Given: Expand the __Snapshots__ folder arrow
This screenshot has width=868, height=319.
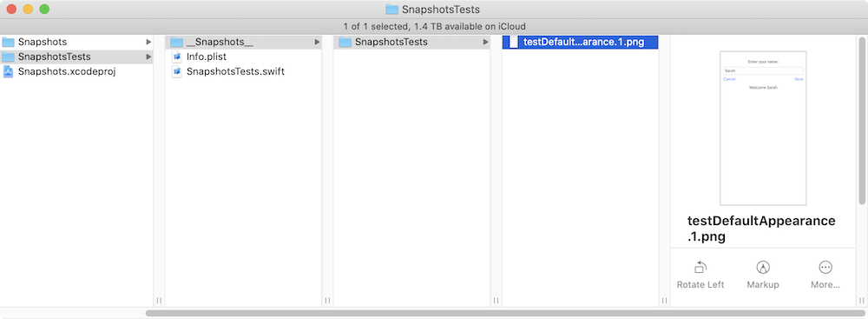Looking at the screenshot, I should (317, 43).
